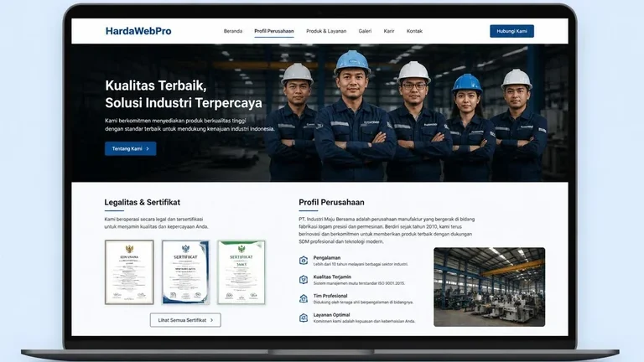Click the Kualitas Terjamin icon
This screenshot has width=644, height=362.
click(304, 280)
